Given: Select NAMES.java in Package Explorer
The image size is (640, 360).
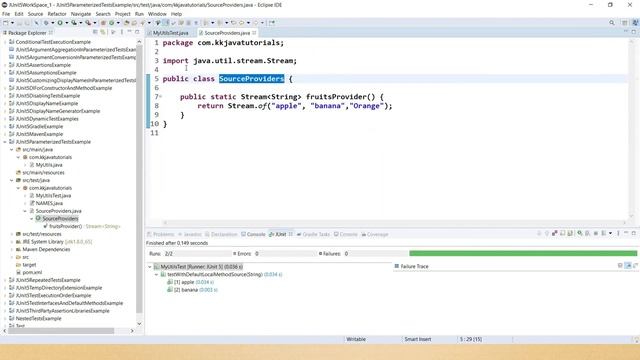Looking at the screenshot, I should [x=49, y=203].
